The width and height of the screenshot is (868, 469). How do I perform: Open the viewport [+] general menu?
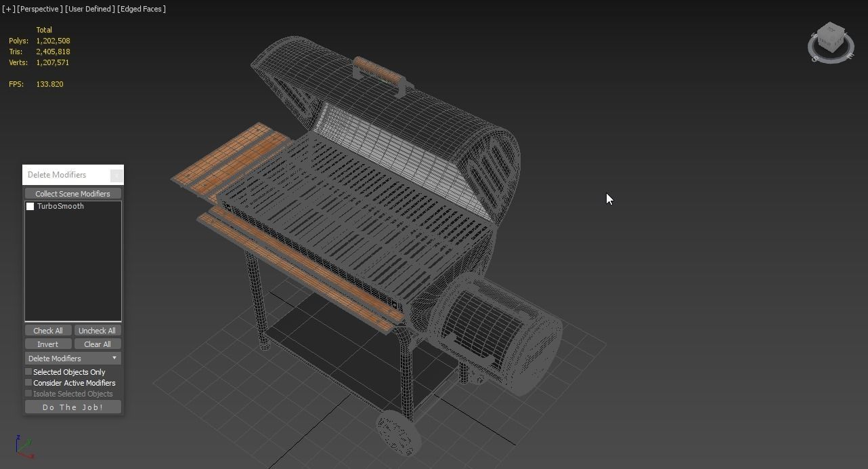click(x=8, y=9)
